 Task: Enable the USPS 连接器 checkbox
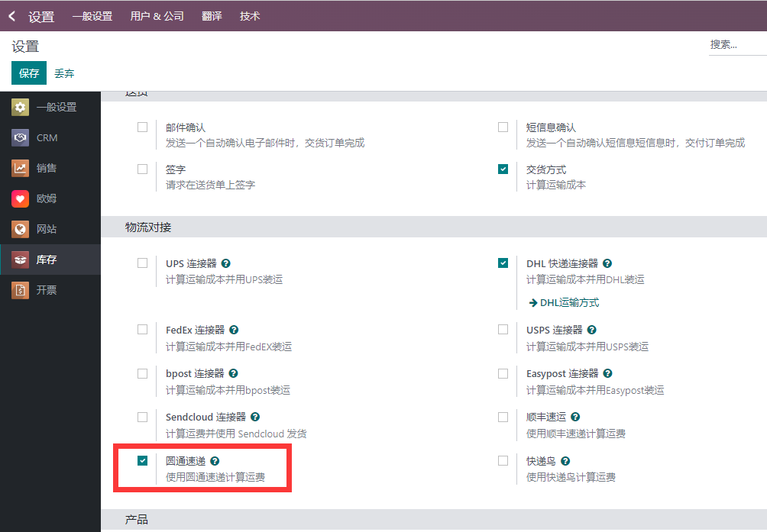pyautogui.click(x=503, y=329)
